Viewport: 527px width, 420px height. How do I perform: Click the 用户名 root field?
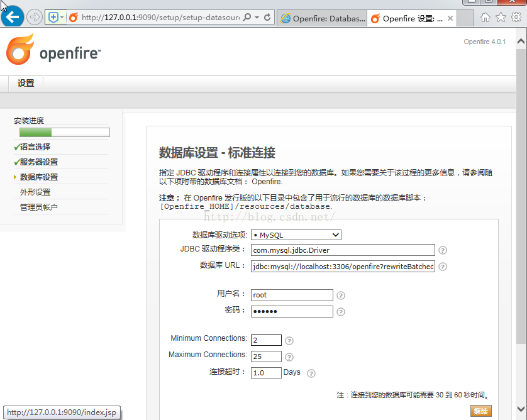point(292,295)
